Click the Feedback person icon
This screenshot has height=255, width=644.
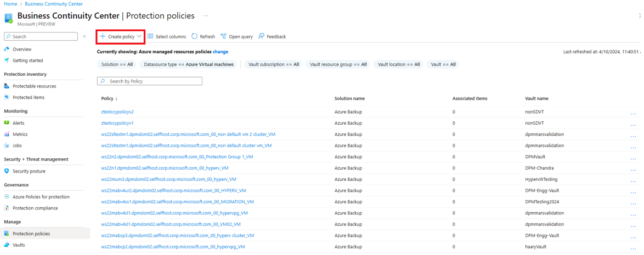coord(261,37)
